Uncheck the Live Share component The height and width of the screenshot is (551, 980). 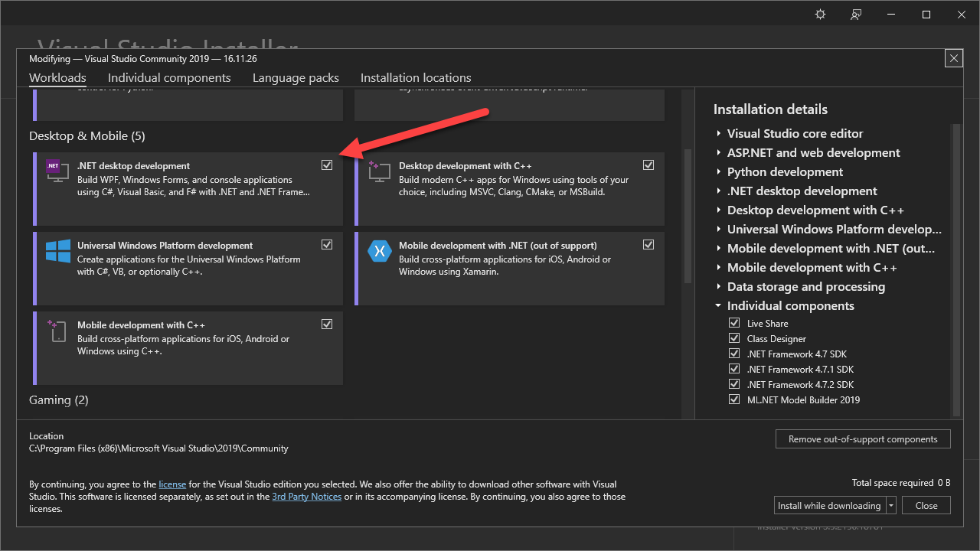click(x=735, y=323)
